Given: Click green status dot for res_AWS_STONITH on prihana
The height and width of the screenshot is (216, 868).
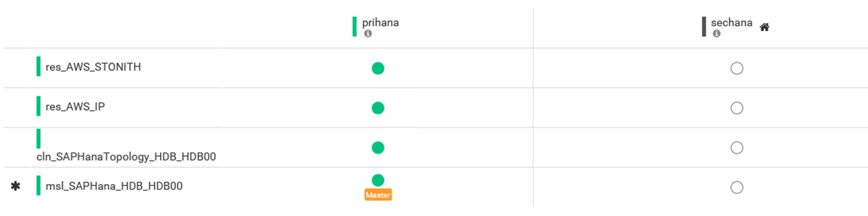Looking at the screenshot, I should click(x=378, y=68).
